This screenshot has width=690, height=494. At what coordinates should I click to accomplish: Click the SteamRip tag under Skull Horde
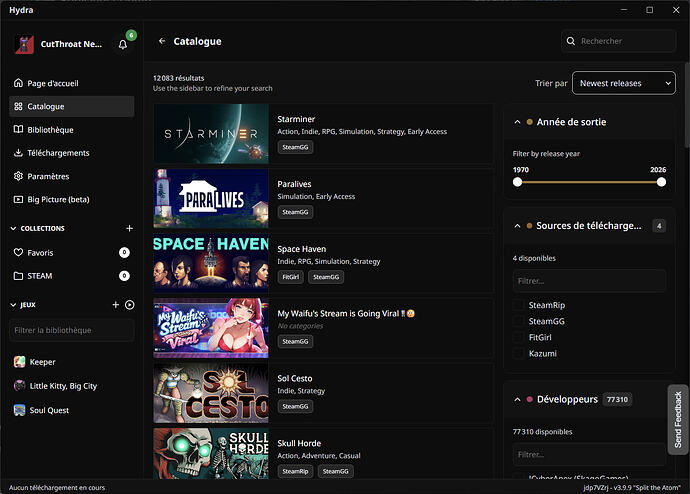[295, 471]
